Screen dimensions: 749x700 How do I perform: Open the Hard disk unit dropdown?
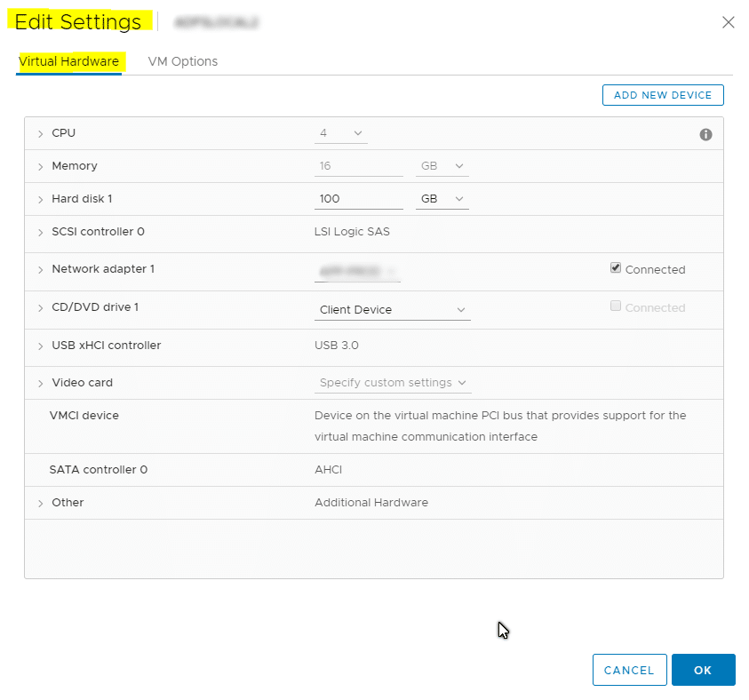(x=442, y=199)
